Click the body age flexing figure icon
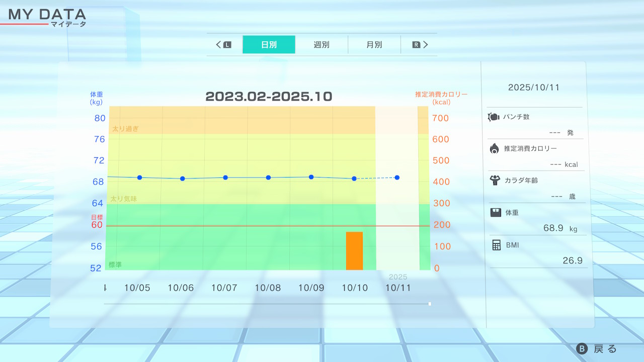 pyautogui.click(x=495, y=180)
